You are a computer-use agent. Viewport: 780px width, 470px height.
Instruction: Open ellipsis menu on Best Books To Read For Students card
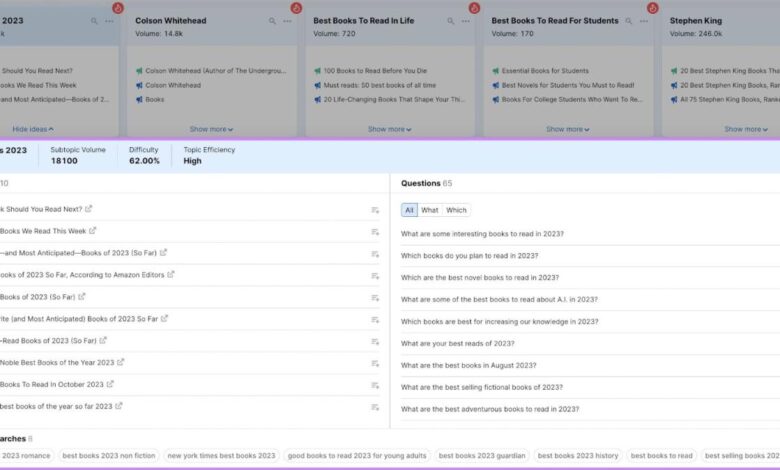644,21
